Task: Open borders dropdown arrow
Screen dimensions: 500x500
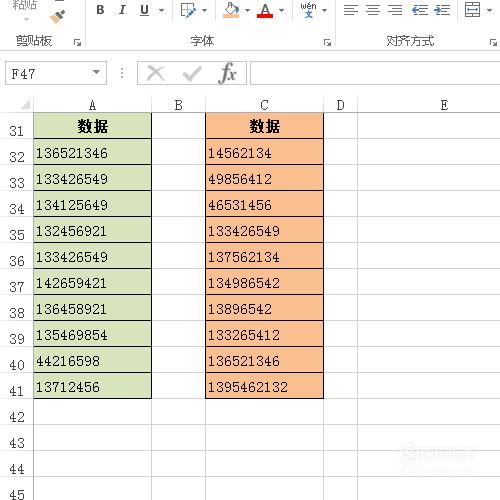Action: (204, 10)
